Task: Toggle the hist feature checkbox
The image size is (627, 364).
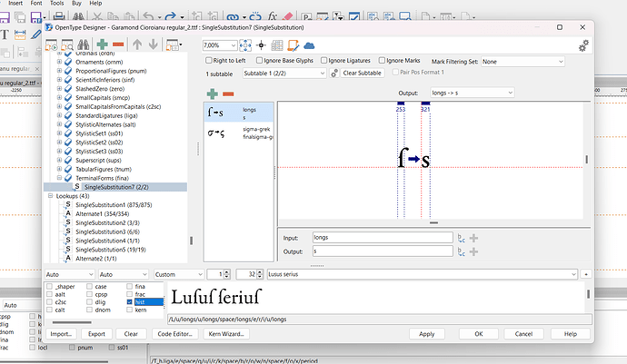Action: point(130,301)
